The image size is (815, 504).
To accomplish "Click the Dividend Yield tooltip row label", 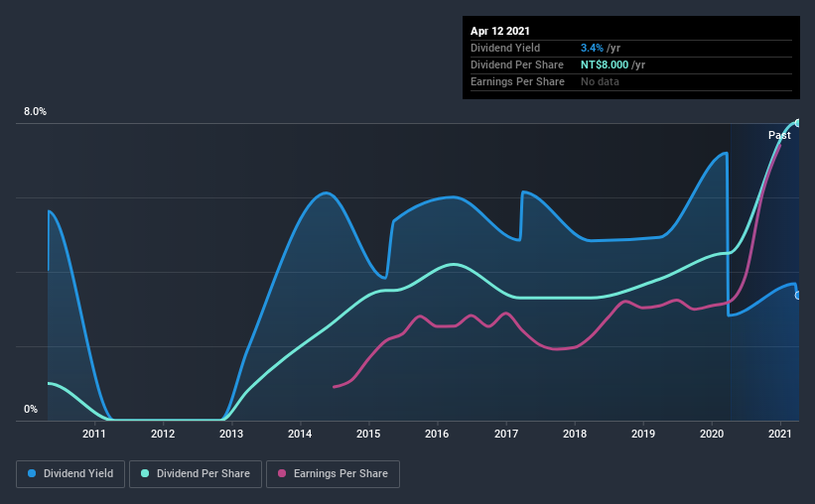I will [505, 48].
